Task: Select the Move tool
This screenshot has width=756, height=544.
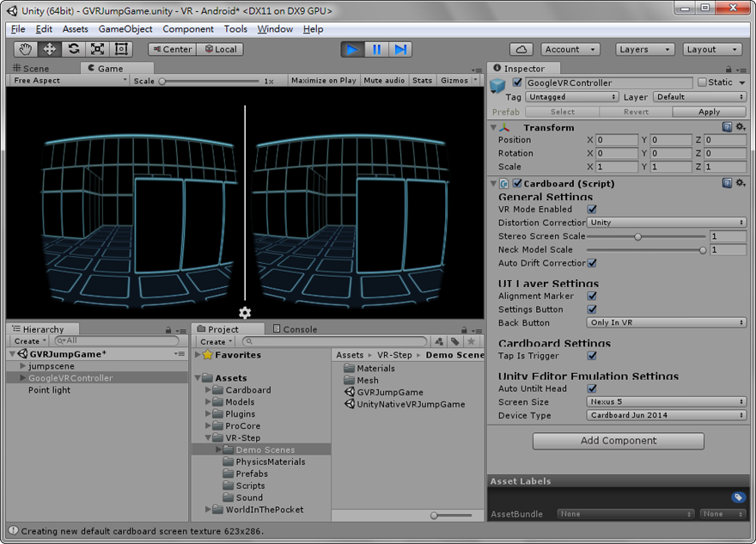Action: click(x=49, y=49)
